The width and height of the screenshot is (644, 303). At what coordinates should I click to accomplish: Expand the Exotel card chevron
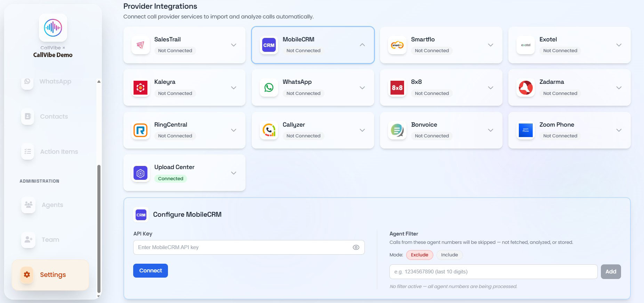(x=619, y=45)
